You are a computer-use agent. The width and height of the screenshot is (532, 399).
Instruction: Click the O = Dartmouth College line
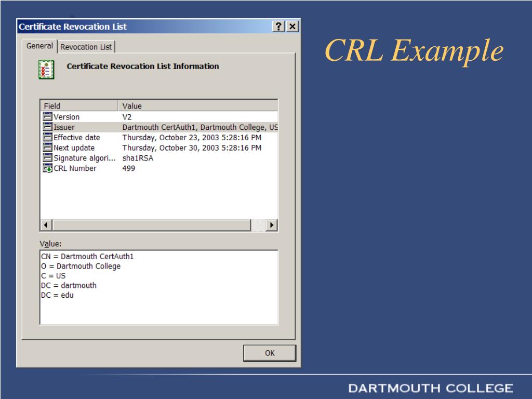(81, 266)
